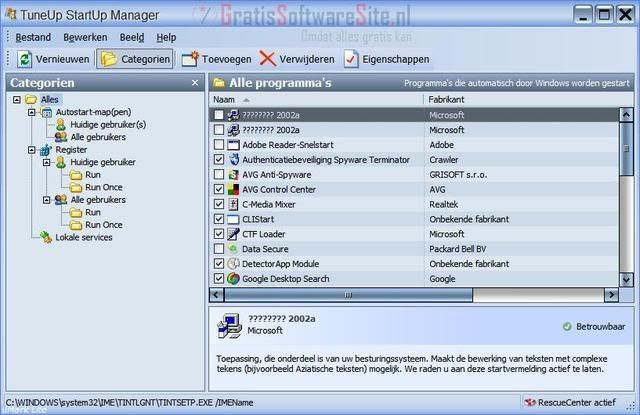Collapse the Register tree node
This screenshot has width=640, height=415.
point(32,150)
